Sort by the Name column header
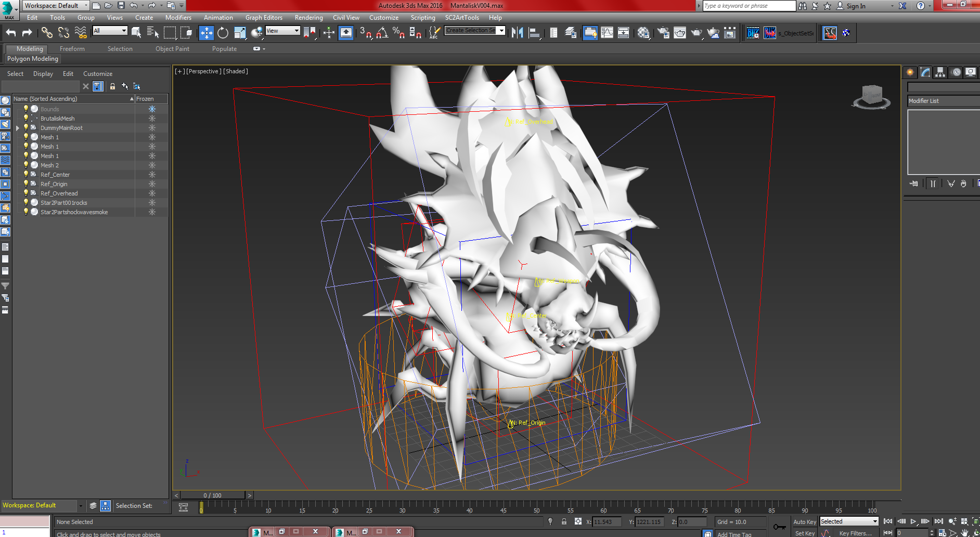980x537 pixels. (x=73, y=99)
